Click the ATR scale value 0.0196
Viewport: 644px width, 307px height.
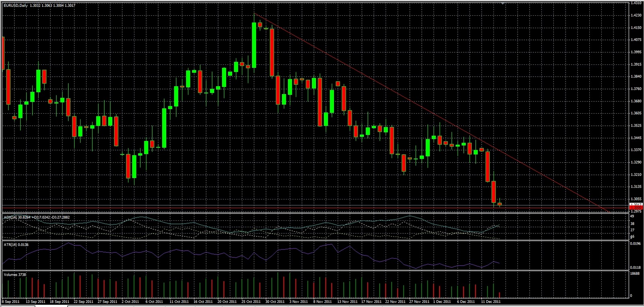point(636,243)
